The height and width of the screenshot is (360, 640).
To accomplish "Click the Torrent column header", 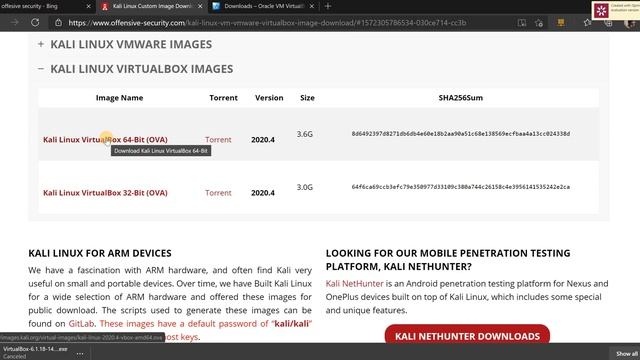I will pyautogui.click(x=223, y=98).
